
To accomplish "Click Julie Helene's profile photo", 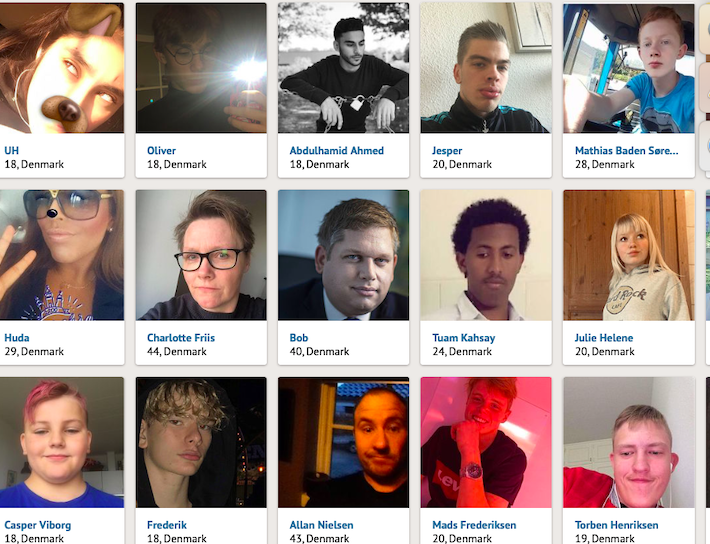I will point(628,255).
